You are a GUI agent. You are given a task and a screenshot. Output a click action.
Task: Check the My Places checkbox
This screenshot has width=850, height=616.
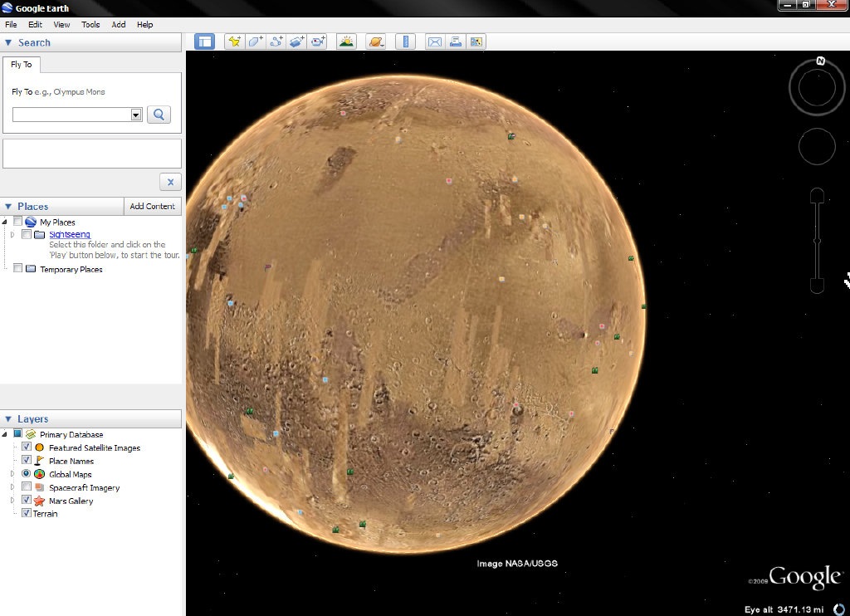[18, 221]
